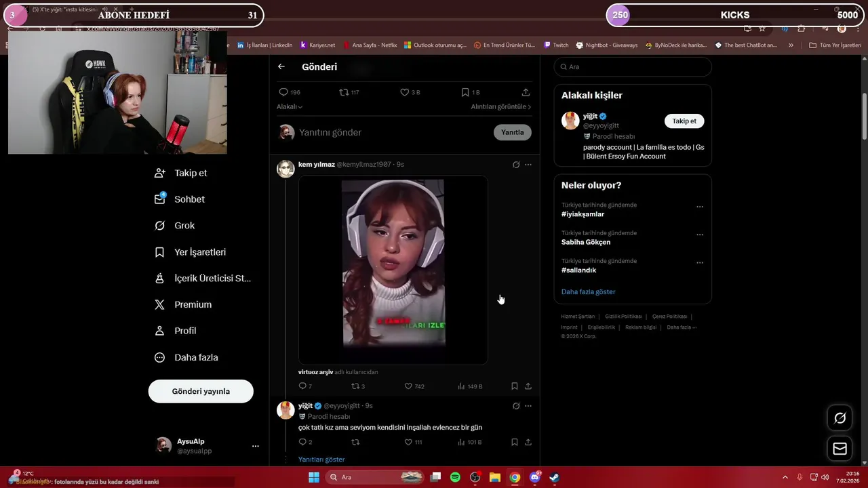Open kem yılmaz profile avatar
The width and height of the screenshot is (868, 488).
point(285,169)
